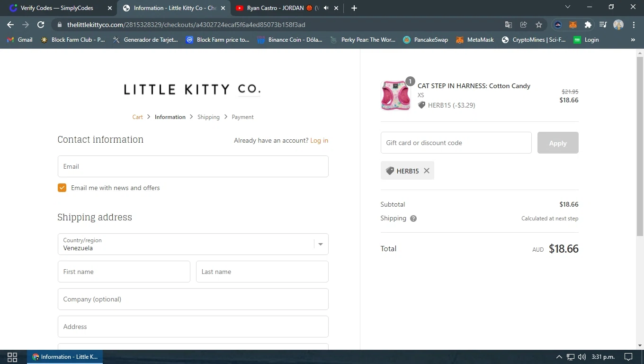Close the Verify Codes SimplyCodes tab
This screenshot has width=644, height=364.
[x=110, y=8]
